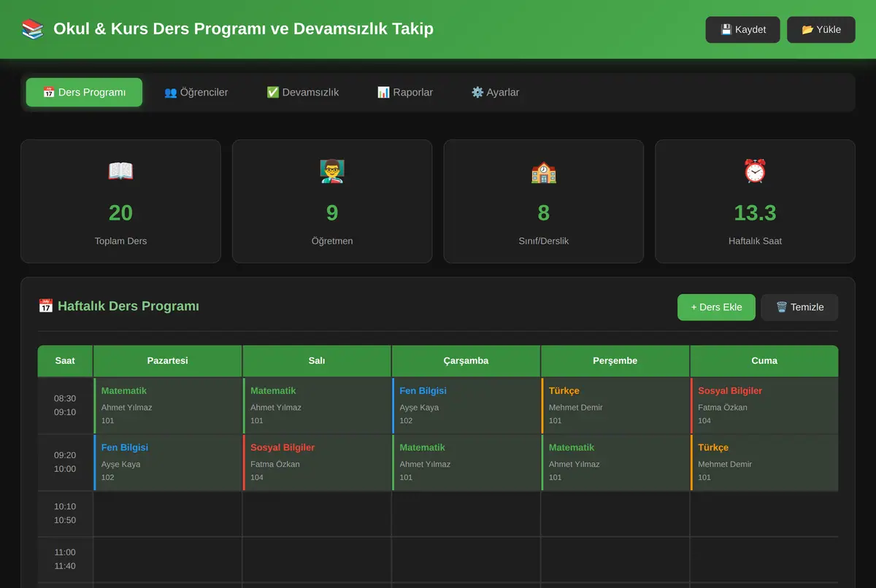Open Cuma 09:20 Türkçe lesson
Image resolution: width=876 pixels, height=588 pixels.
coord(764,463)
